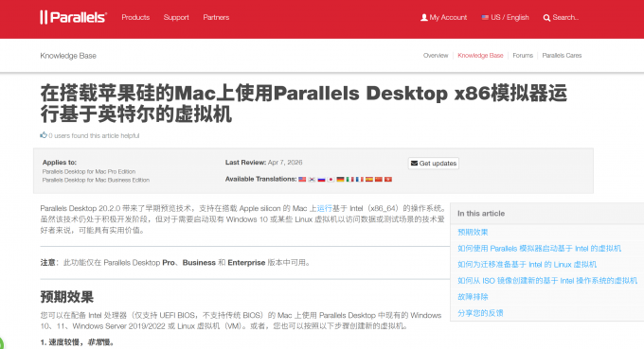Click the thumbs-up helpful icon

point(44,135)
